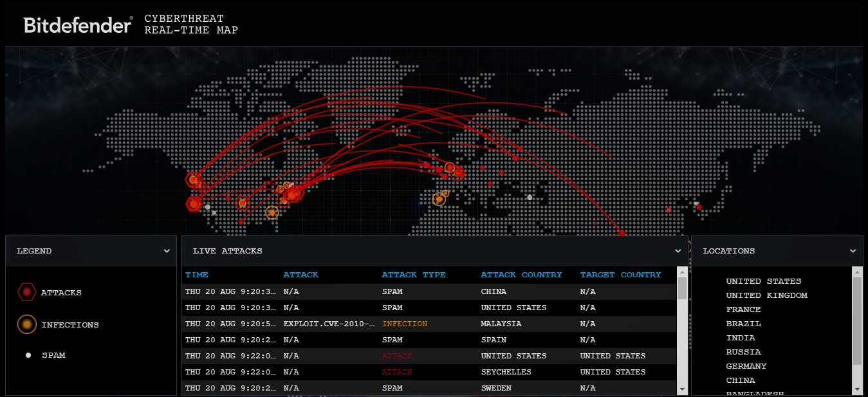Click the down arrow on Live Attacks scrollbar

(x=682, y=390)
